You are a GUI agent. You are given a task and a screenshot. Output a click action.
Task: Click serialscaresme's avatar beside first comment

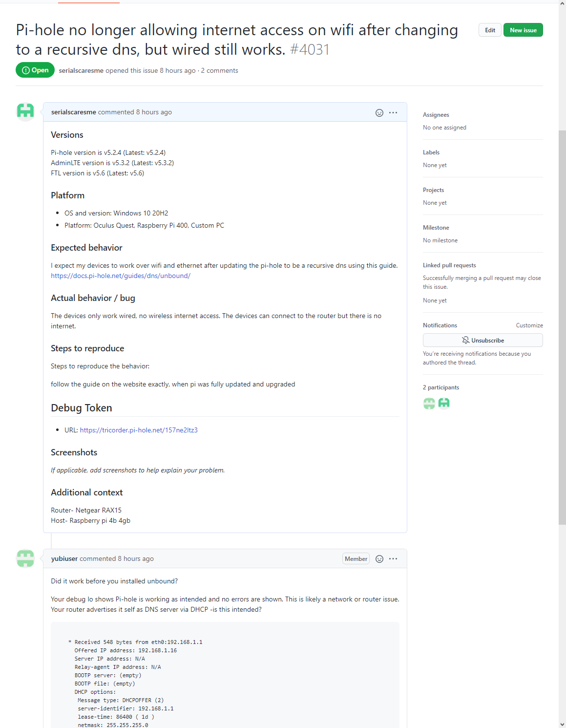tap(25, 111)
